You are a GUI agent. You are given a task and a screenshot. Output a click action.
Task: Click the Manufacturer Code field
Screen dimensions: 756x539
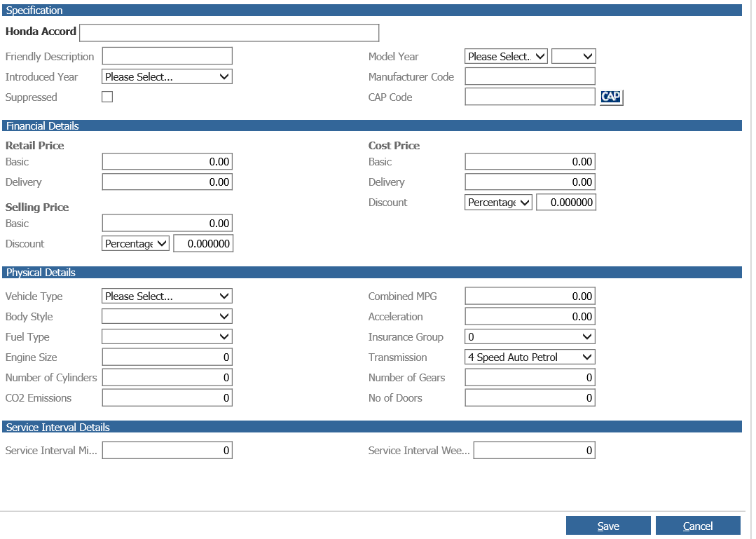point(529,76)
